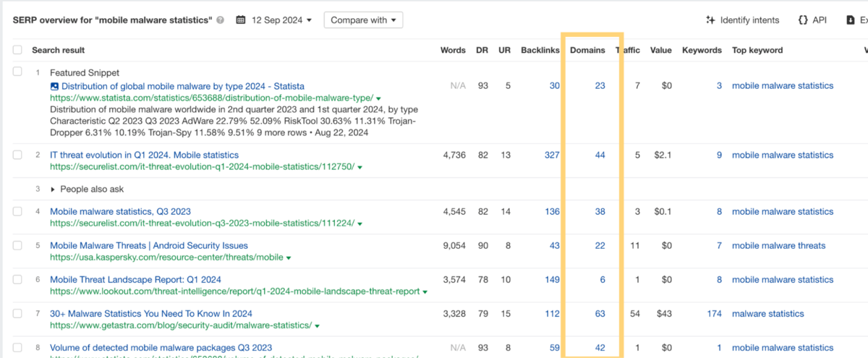Sort by the Keywords column header
The width and height of the screenshot is (868, 358).
pyautogui.click(x=702, y=50)
